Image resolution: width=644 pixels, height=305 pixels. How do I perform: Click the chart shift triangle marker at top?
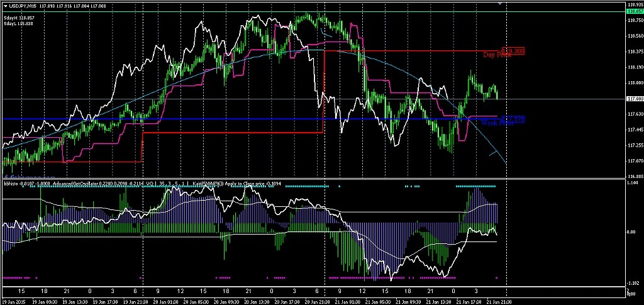[x=499, y=3]
